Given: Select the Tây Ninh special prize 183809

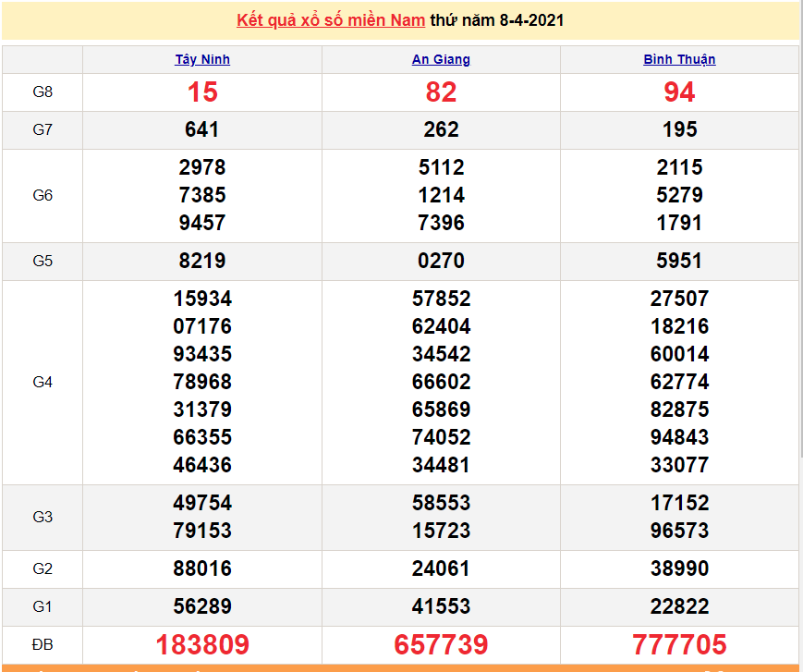Looking at the screenshot, I should [202, 644].
